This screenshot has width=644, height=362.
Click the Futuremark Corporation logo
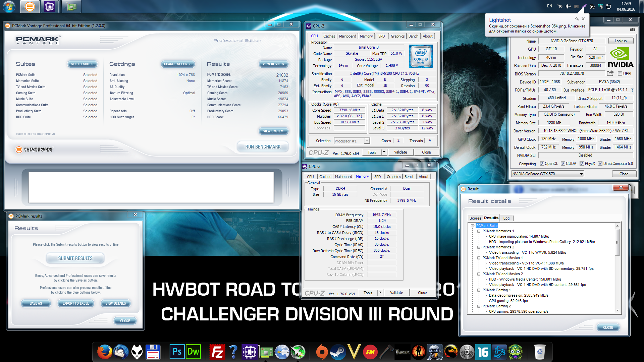tap(34, 149)
